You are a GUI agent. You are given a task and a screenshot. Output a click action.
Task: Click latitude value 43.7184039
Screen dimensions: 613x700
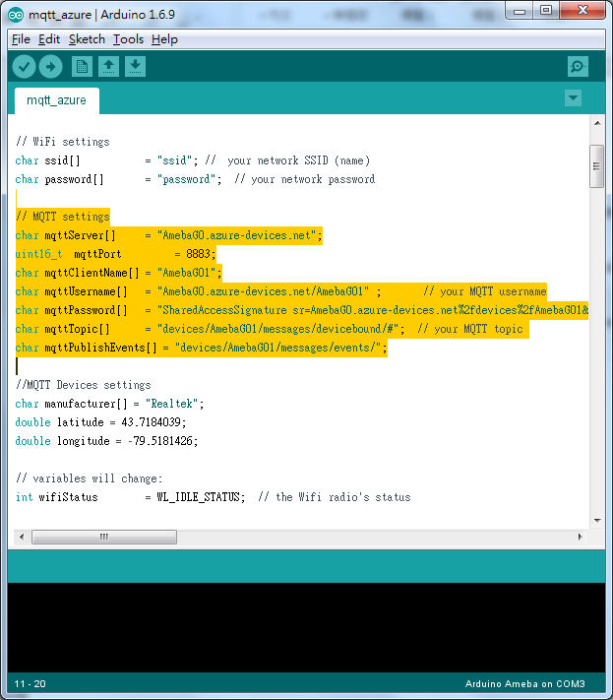[x=151, y=422]
